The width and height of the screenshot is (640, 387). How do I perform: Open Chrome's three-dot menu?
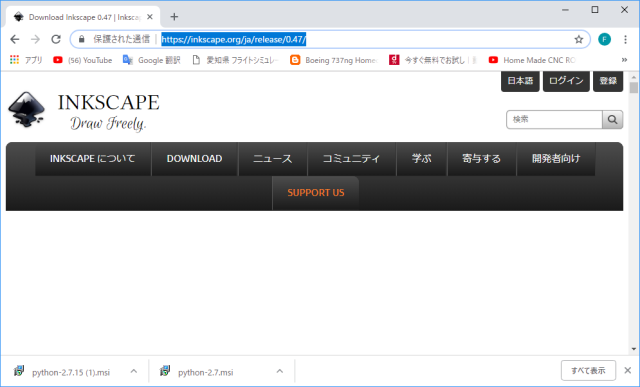click(625, 39)
